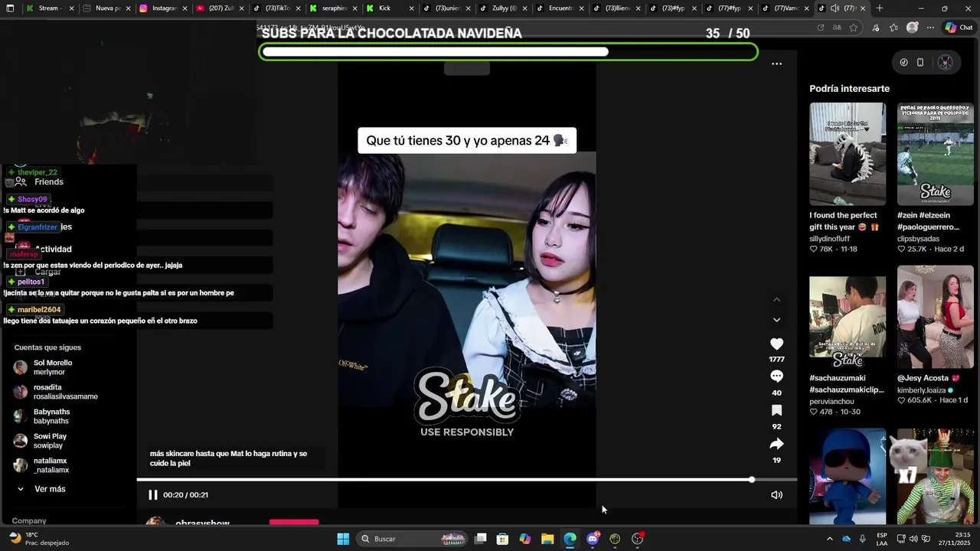Open Copilot app from taskbar
This screenshot has width=980, height=551.
coord(524,539)
